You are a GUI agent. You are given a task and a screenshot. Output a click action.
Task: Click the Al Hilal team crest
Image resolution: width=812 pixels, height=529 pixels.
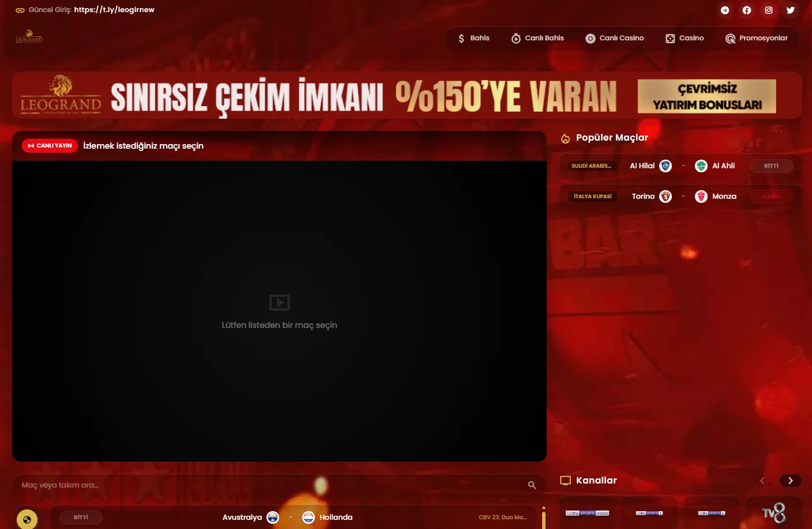coord(666,166)
